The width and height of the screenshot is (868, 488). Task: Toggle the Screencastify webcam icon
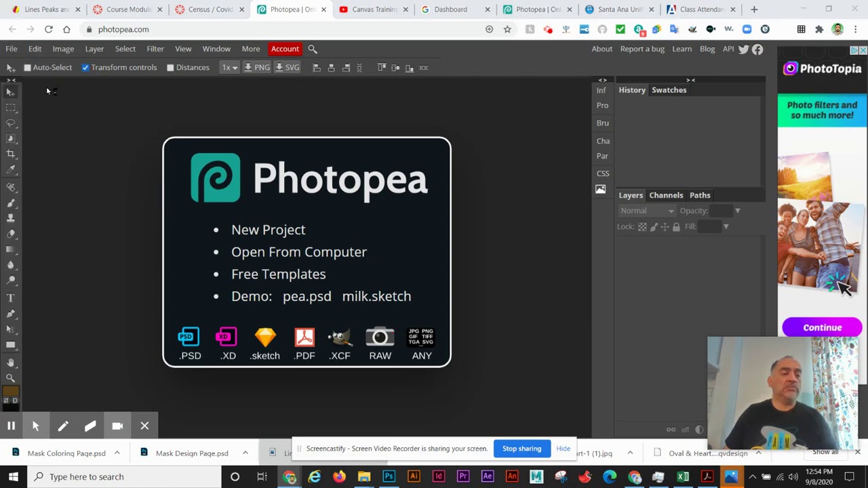point(117,426)
